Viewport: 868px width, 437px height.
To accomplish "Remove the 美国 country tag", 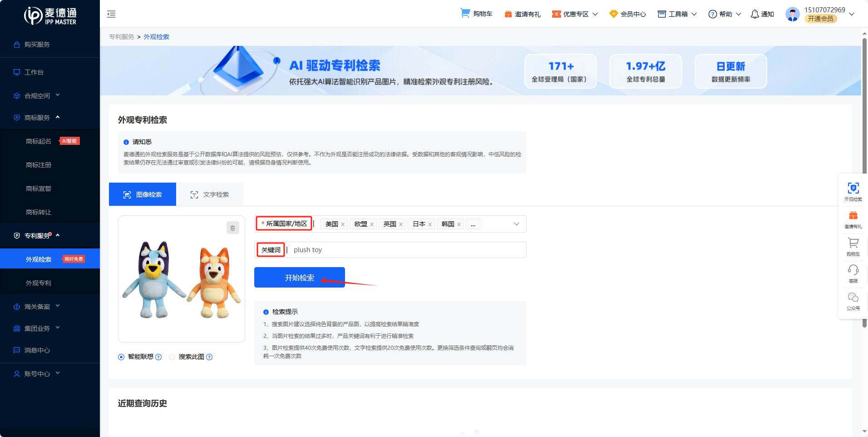I will tap(343, 224).
